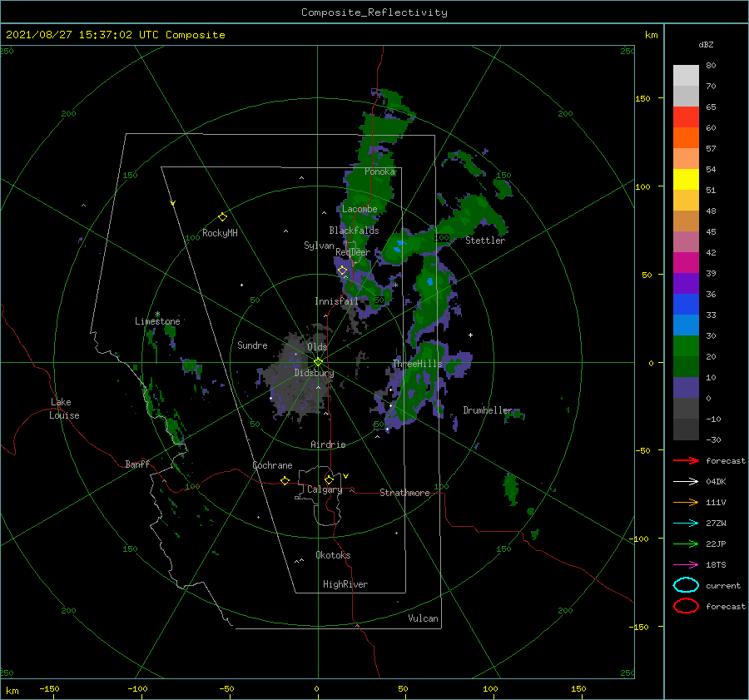This screenshot has height=700, width=749.
Task: Click the Limestone label
Action: pos(157,321)
